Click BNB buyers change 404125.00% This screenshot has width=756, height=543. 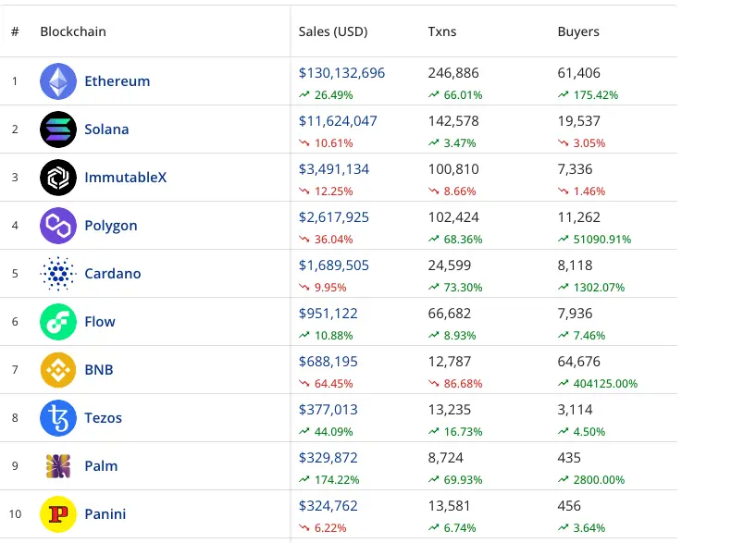tap(598, 384)
